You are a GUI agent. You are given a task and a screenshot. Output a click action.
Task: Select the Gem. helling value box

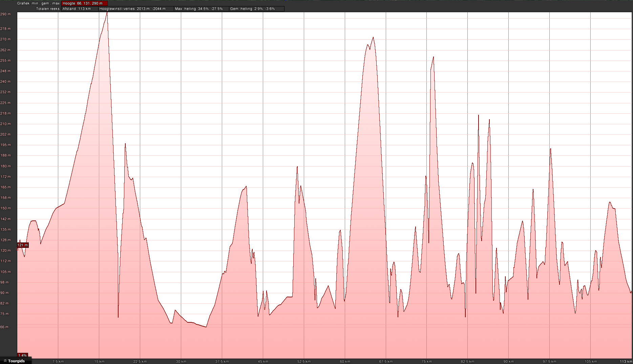coord(256,9)
